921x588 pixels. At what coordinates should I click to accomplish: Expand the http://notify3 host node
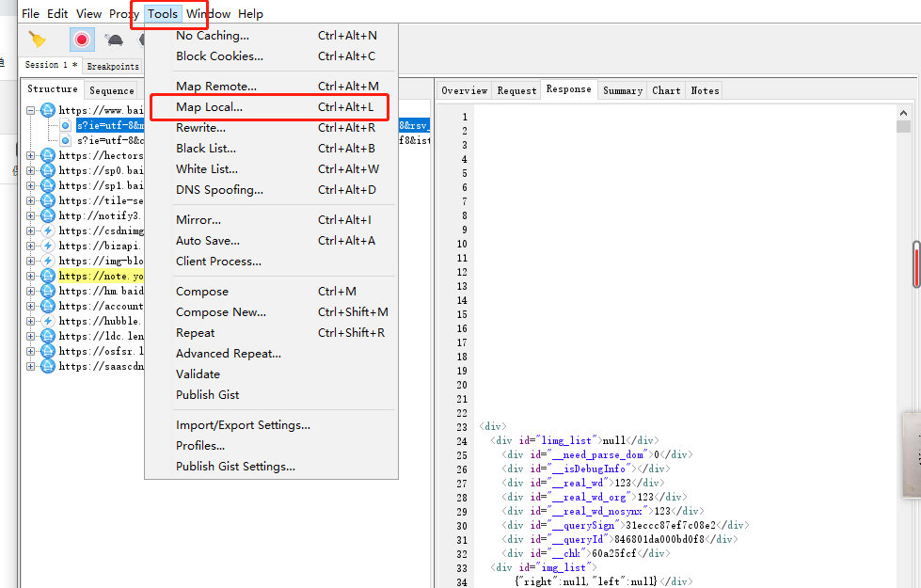point(30,216)
